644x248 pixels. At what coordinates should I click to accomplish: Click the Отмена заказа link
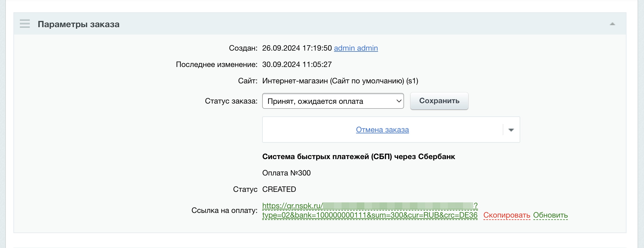pyautogui.click(x=382, y=130)
